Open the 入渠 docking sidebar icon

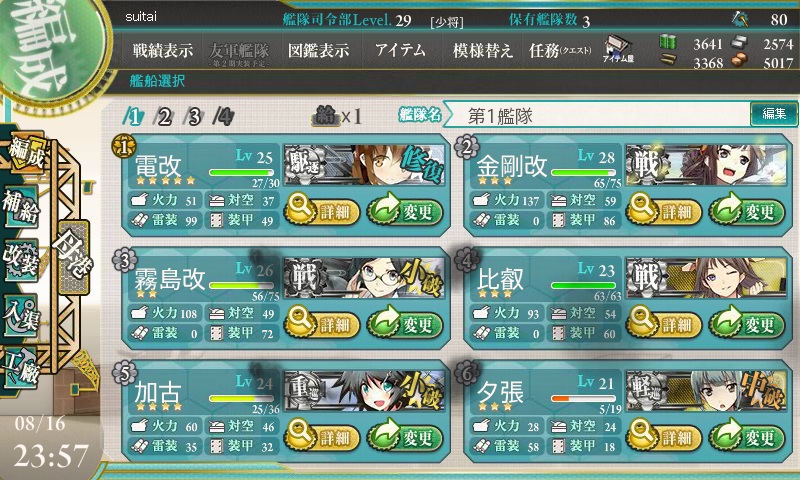point(21,315)
